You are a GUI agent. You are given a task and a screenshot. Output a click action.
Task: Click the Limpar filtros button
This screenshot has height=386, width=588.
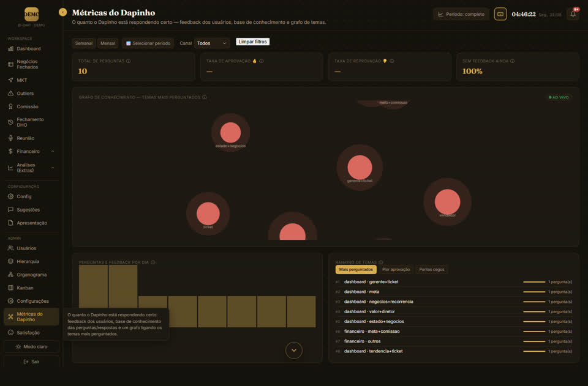(253, 42)
